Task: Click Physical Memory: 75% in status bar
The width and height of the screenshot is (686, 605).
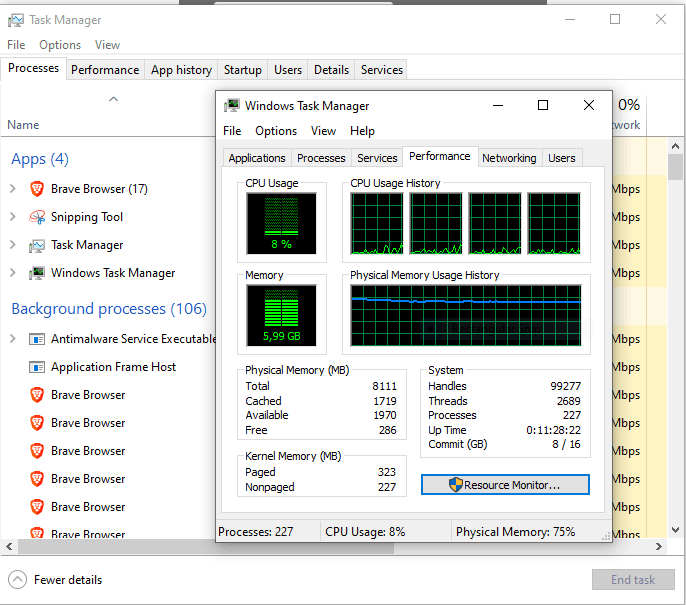Action: [515, 532]
